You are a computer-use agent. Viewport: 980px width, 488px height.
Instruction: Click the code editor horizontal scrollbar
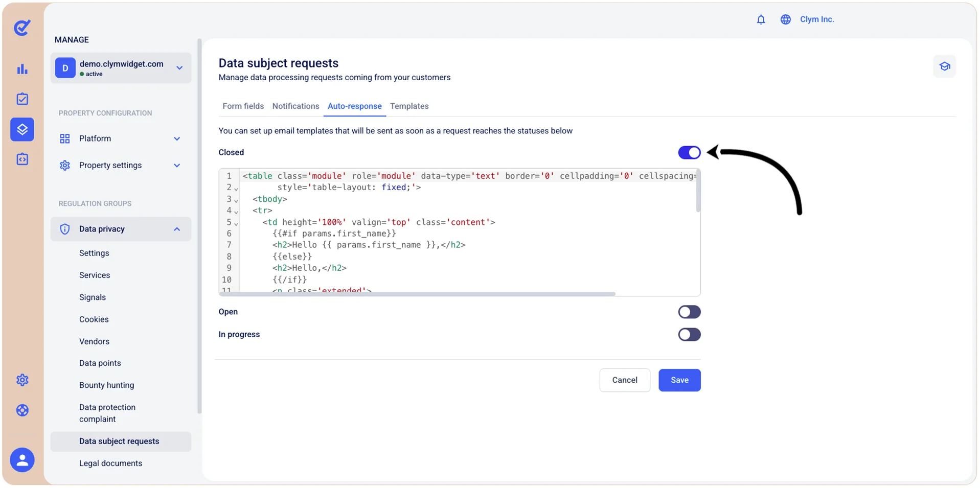(418, 294)
